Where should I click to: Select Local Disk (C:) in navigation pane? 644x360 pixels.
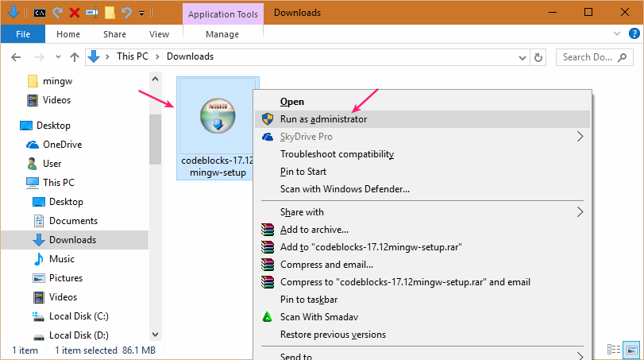[x=79, y=316]
